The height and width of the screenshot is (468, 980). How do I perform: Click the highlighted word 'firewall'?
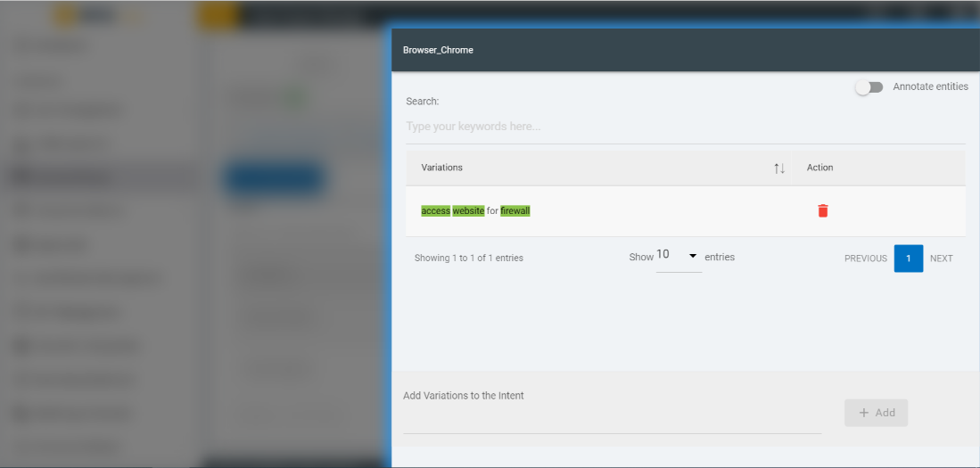pos(515,211)
